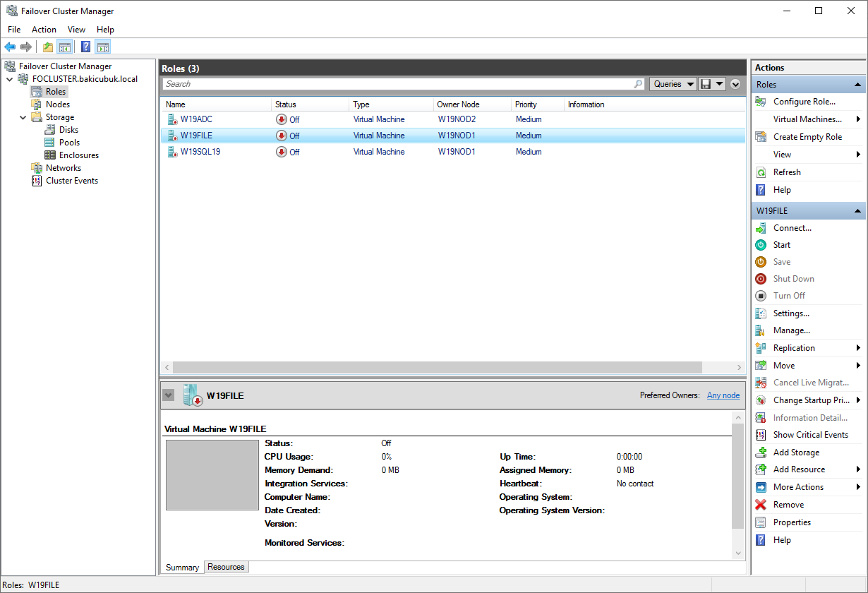Collapse the Storage tree node

tap(23, 117)
